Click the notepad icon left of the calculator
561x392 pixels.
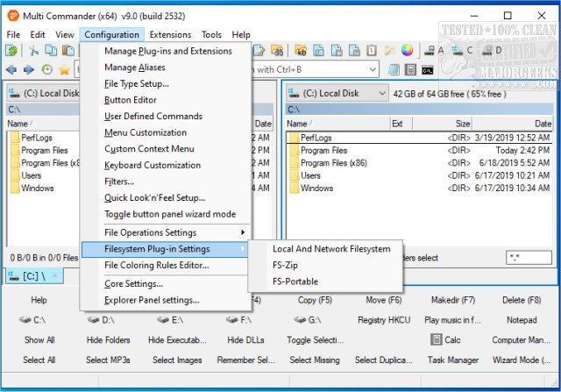(394, 70)
